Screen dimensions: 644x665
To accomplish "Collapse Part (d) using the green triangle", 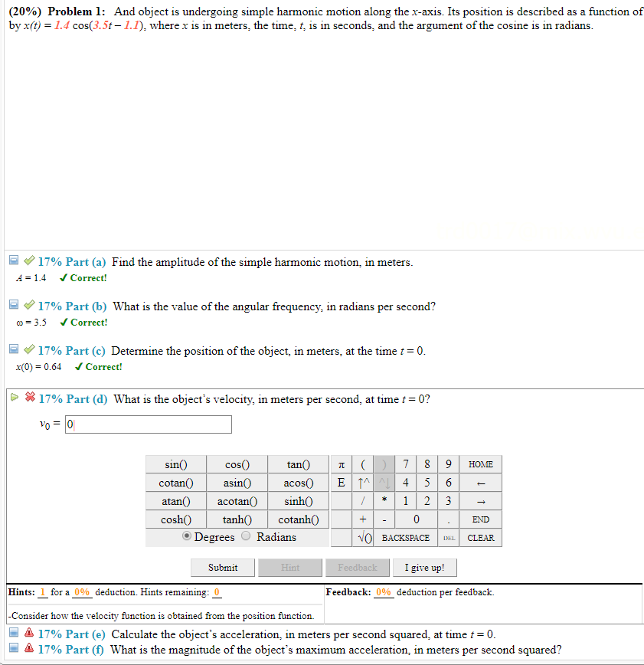I will (x=13, y=398).
